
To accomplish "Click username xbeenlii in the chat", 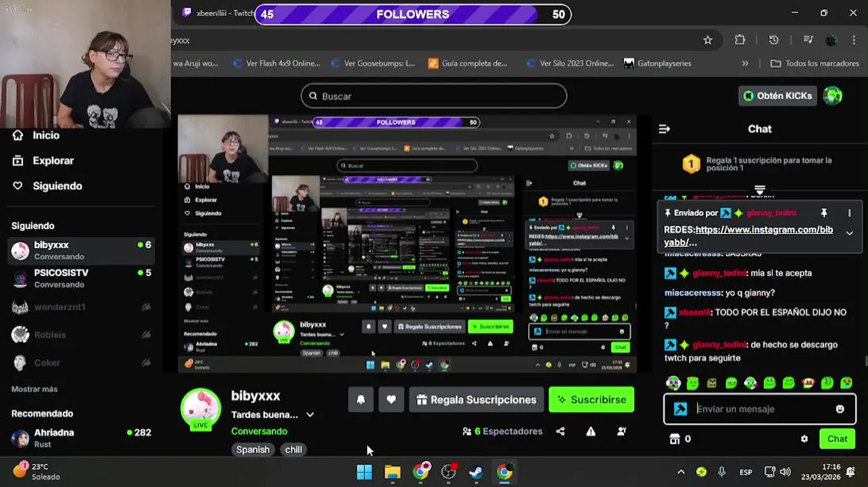I will [x=695, y=312].
